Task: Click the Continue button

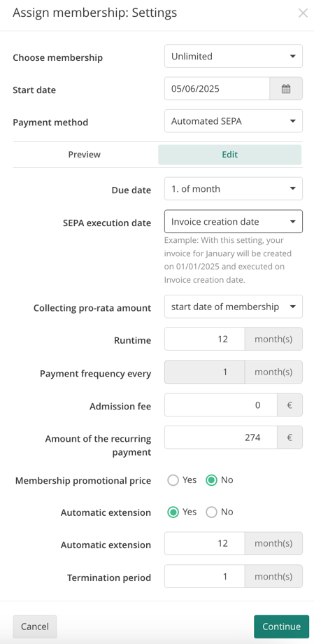Action: [282, 626]
